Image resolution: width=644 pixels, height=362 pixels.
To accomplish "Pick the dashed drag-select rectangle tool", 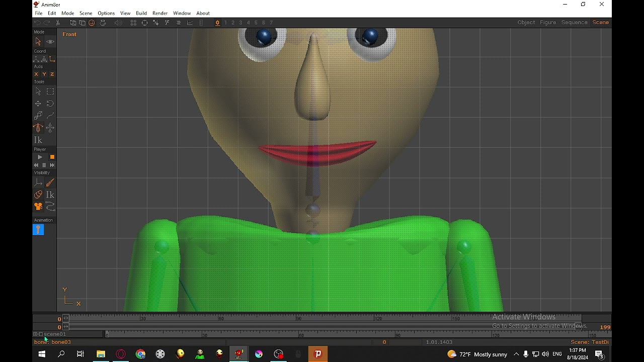I will (50, 92).
